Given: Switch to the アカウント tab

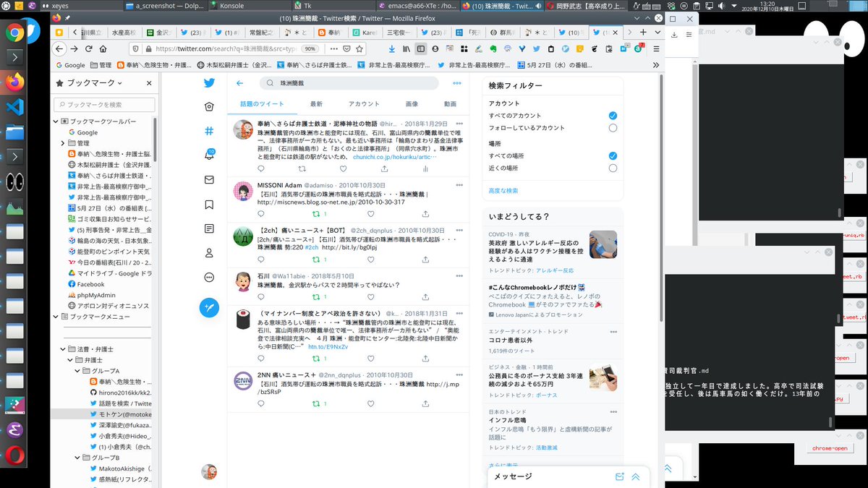Looking at the screenshot, I should [x=363, y=104].
